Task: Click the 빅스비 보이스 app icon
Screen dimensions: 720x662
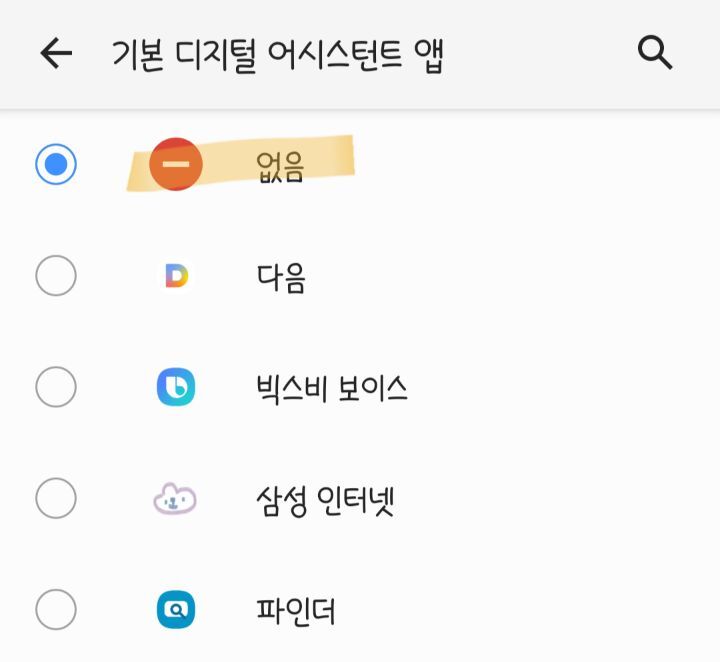Action: [x=176, y=387]
